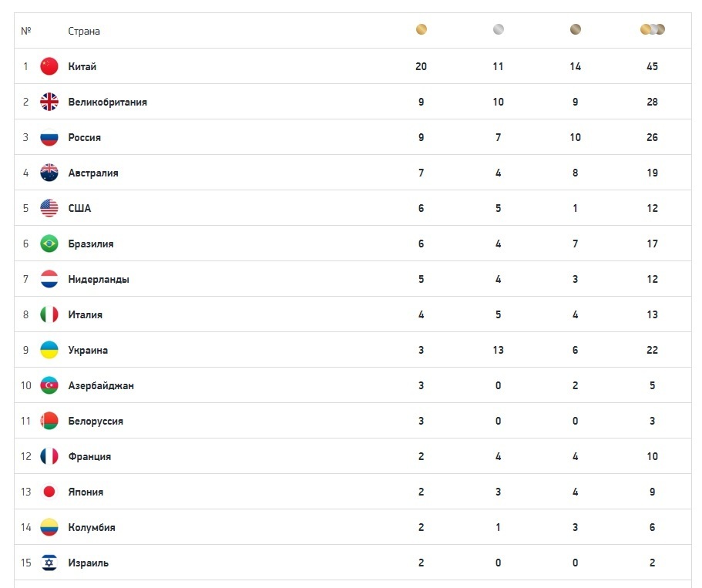Select the Колумбия country name
Viewport: 702px width, 588px height.
coord(92,527)
